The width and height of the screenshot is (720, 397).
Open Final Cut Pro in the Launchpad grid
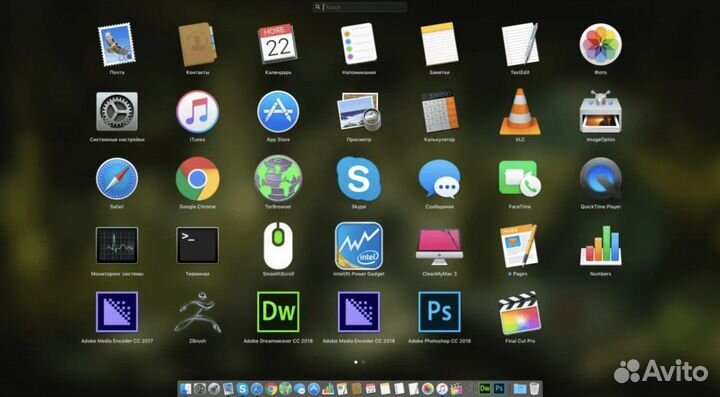pos(520,313)
